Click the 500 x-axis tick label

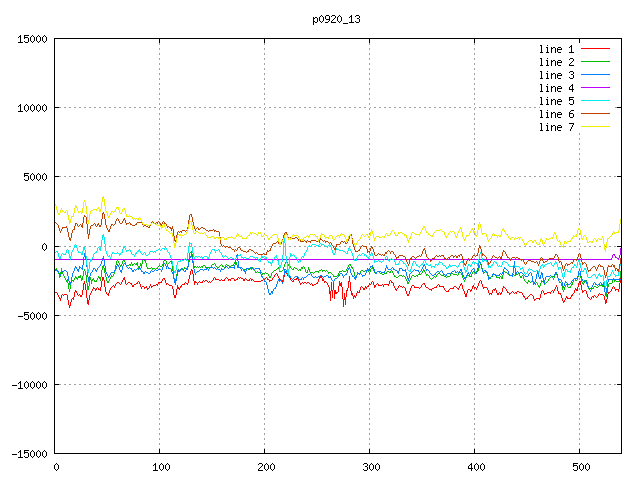click(579, 467)
